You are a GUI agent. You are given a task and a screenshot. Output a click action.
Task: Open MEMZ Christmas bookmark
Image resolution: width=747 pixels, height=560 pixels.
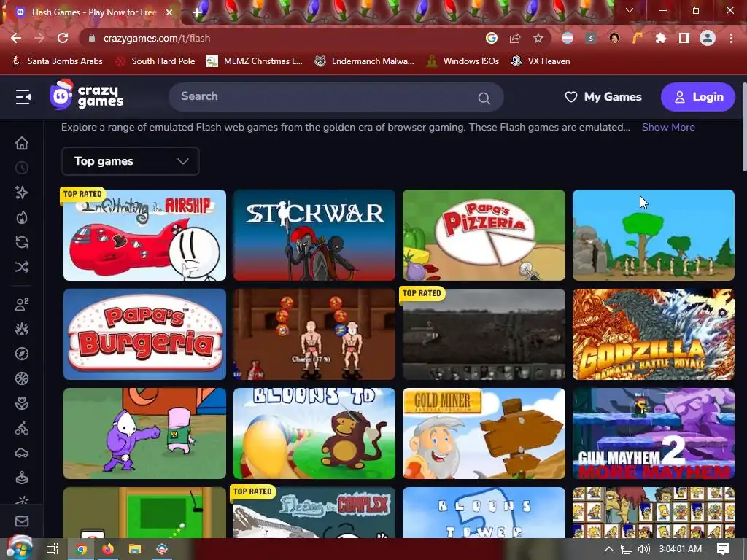click(255, 61)
